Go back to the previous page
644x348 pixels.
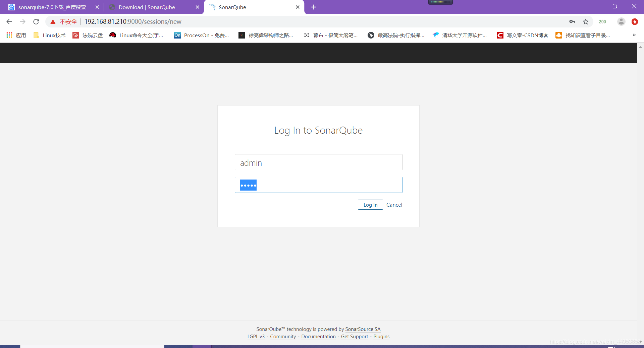9,22
